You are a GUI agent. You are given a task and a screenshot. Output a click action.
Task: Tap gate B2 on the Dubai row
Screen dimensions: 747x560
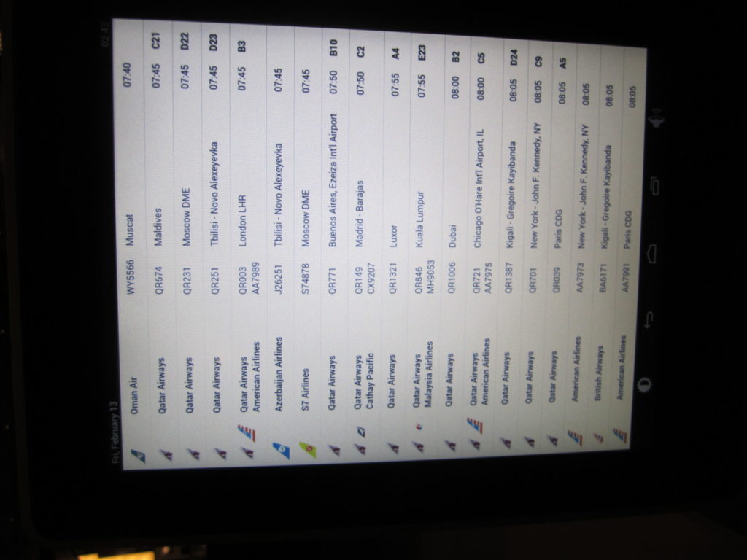pos(455,57)
